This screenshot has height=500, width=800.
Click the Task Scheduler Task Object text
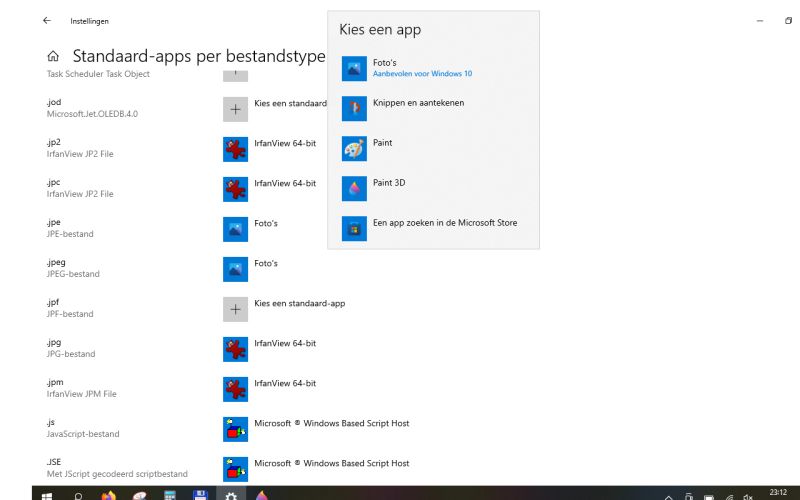[98, 74]
